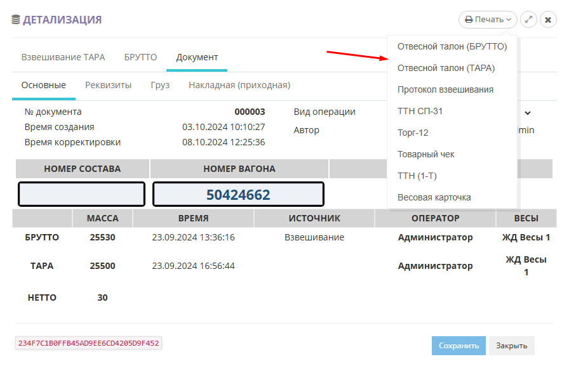
Task: Switch to Реквизиты sub-tab
Action: click(108, 85)
